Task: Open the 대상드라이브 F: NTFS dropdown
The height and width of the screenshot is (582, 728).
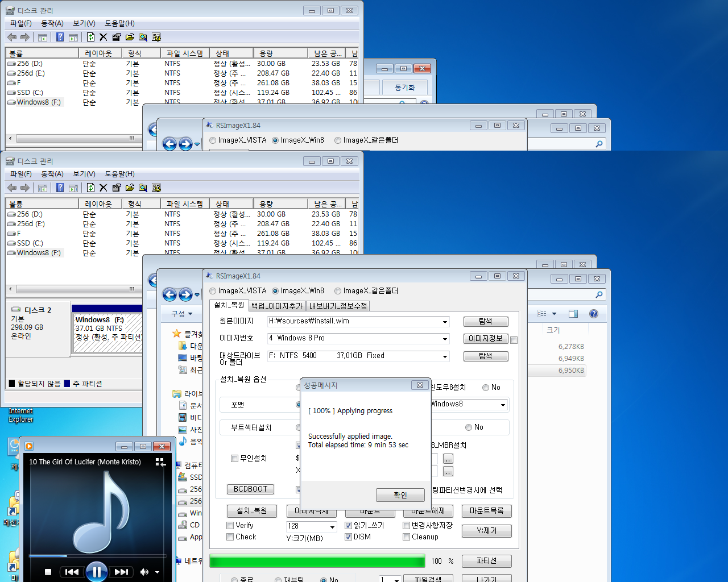Action: point(445,356)
